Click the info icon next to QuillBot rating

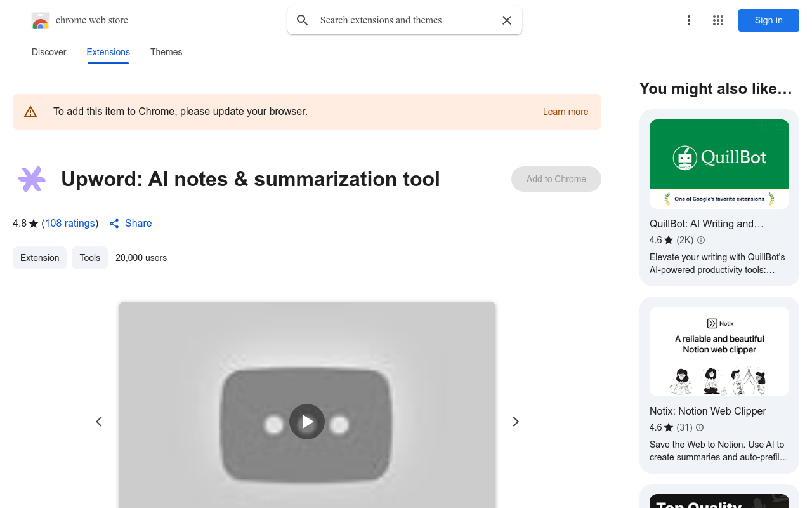tap(701, 240)
